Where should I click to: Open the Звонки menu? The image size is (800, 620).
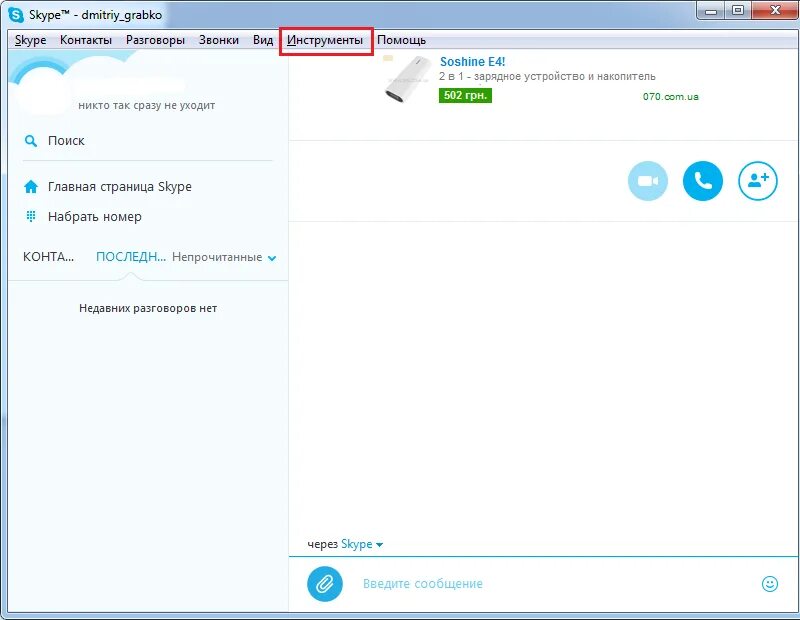pyautogui.click(x=219, y=40)
